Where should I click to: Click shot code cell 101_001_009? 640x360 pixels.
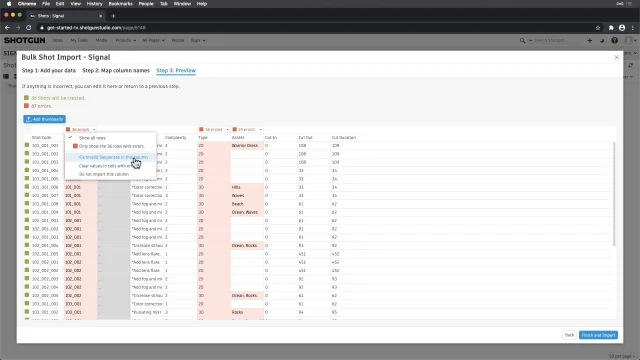click(45, 212)
